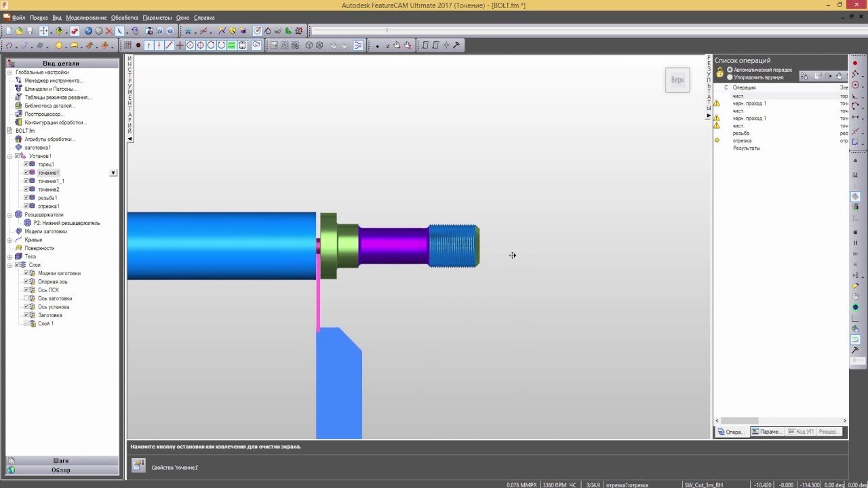The width and height of the screenshot is (868, 488).
Task: Collapse the Установ1 tree node
Action: coord(10,156)
